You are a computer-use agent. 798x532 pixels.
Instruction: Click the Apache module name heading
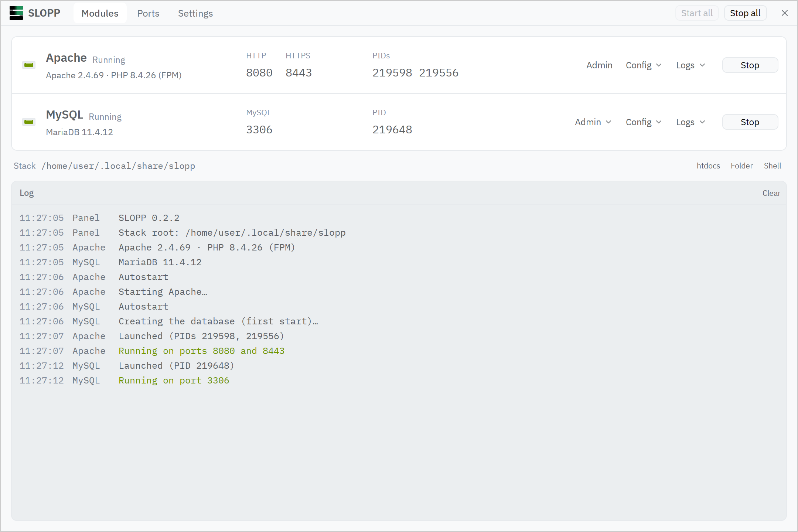pyautogui.click(x=66, y=58)
